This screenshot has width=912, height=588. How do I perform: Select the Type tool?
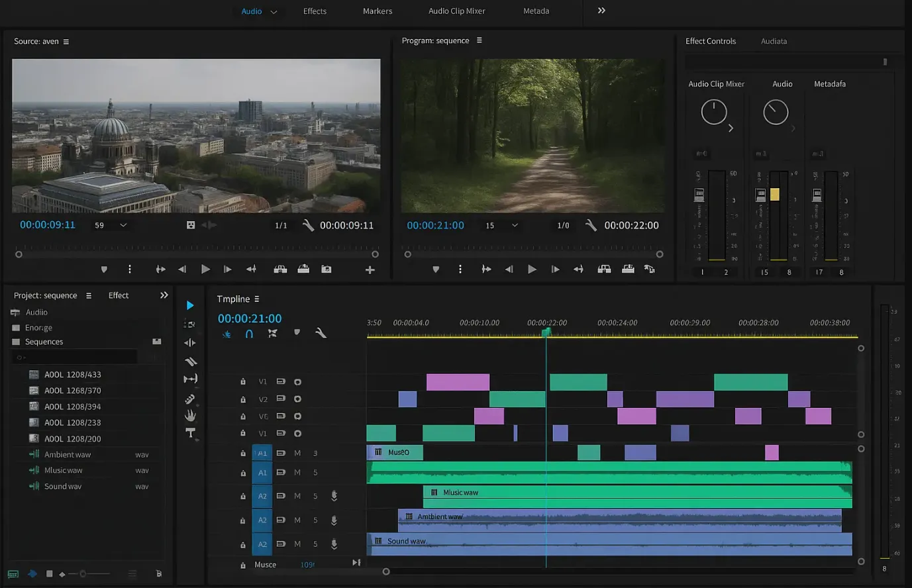(x=190, y=432)
